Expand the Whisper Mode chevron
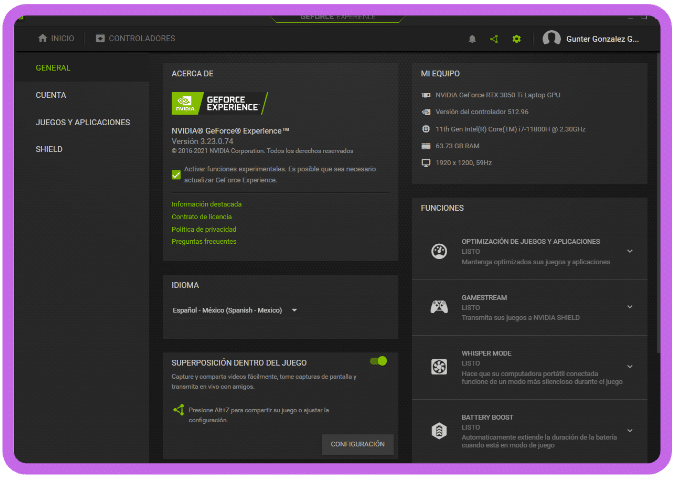The height and width of the screenshot is (479, 674). coord(630,366)
